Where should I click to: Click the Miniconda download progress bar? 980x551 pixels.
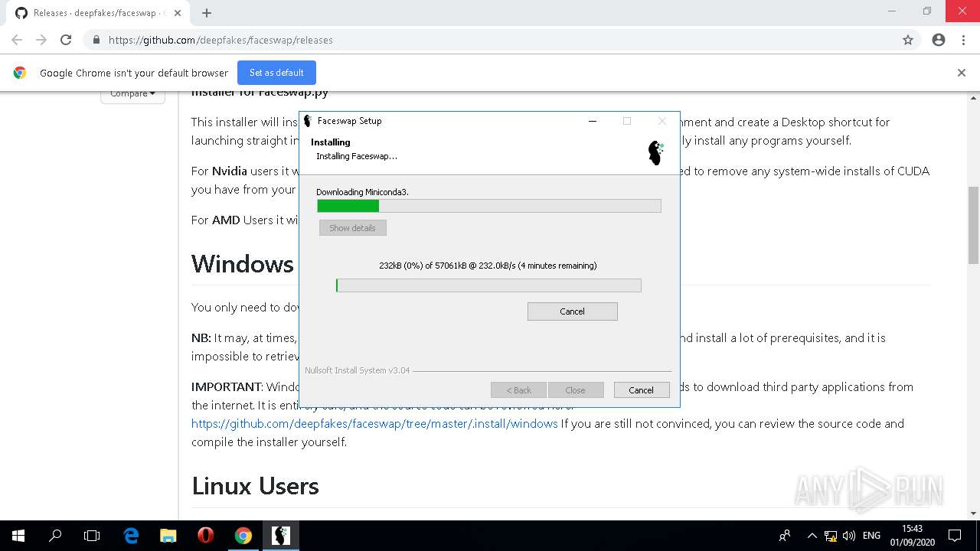coord(488,285)
